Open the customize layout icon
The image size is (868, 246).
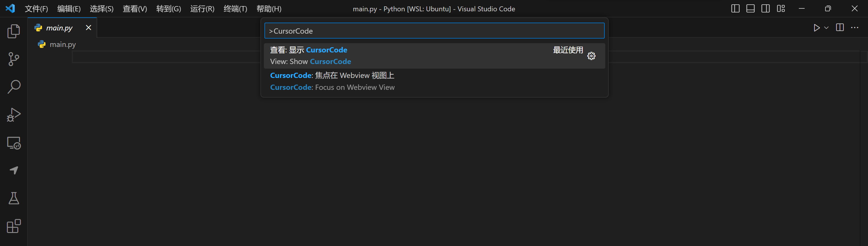(781, 8)
